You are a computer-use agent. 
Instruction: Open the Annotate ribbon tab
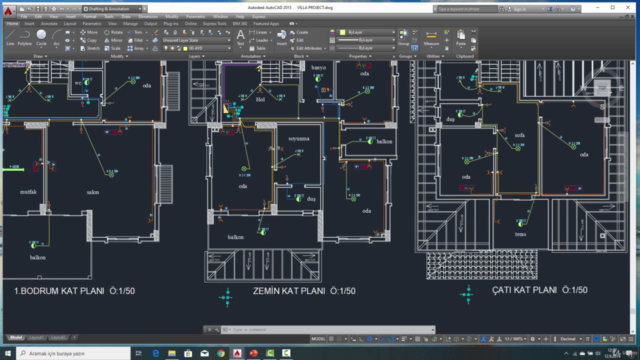click(49, 24)
